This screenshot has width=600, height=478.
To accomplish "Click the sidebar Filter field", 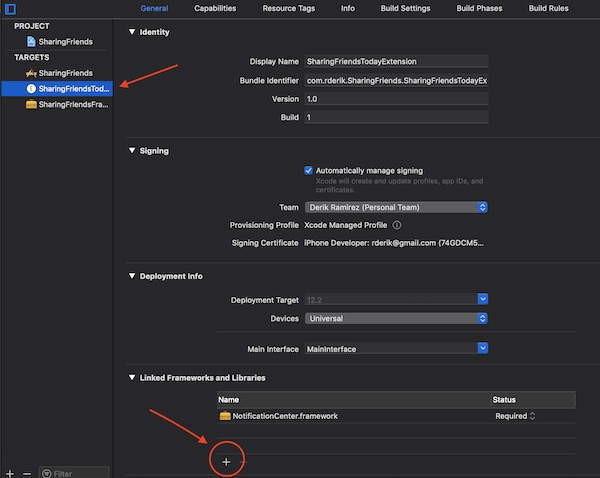I will point(74,473).
